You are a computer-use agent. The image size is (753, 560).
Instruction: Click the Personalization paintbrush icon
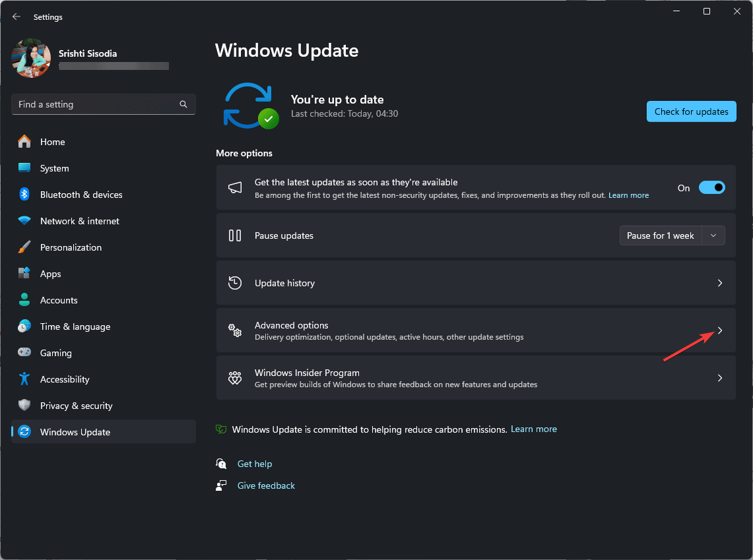click(x=24, y=247)
